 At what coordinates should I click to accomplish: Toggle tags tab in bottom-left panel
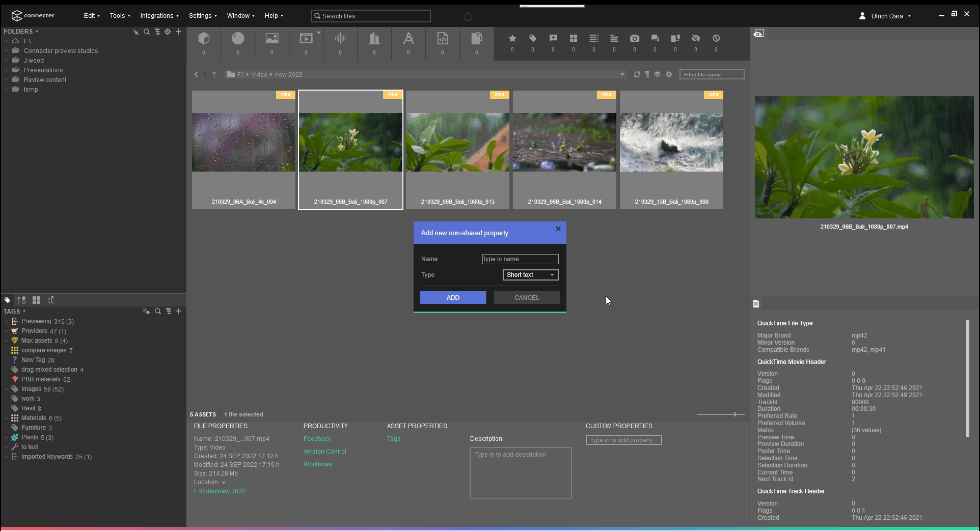[x=8, y=300]
